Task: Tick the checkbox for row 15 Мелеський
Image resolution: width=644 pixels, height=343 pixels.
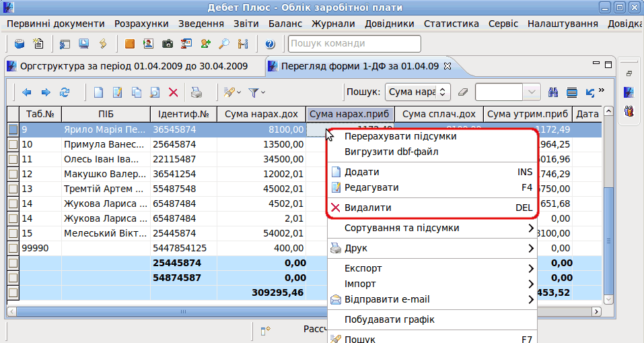Action: (x=13, y=233)
